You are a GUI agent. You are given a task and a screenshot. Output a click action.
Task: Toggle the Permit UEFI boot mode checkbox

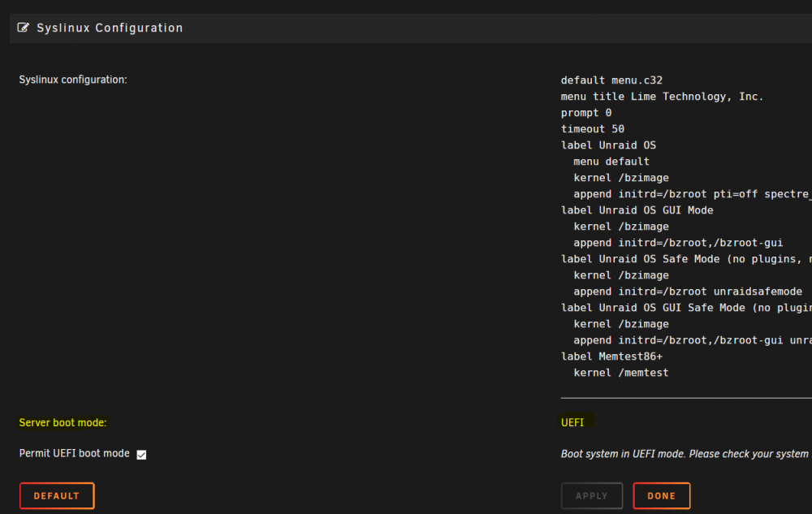point(141,455)
